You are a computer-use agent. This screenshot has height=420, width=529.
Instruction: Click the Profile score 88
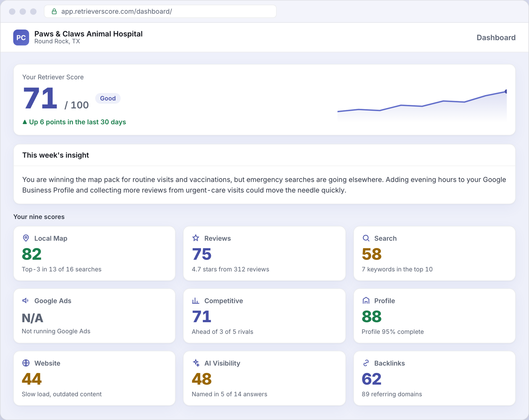[372, 316]
